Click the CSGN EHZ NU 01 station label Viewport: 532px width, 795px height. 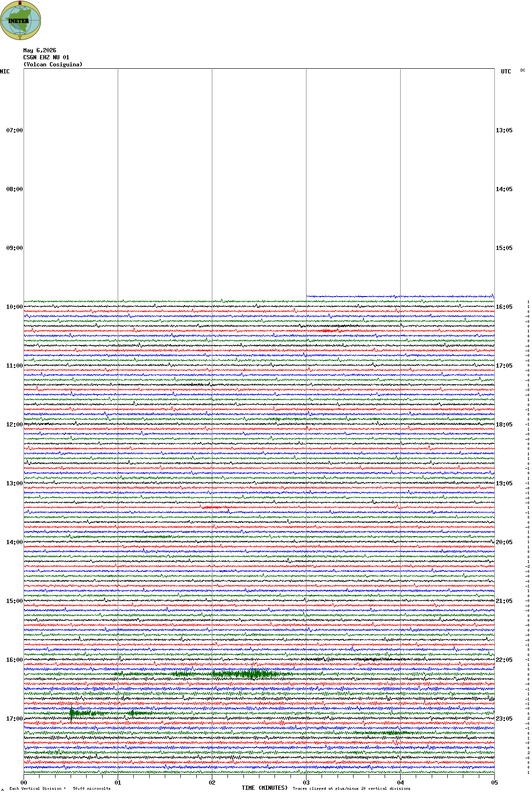coord(46,57)
